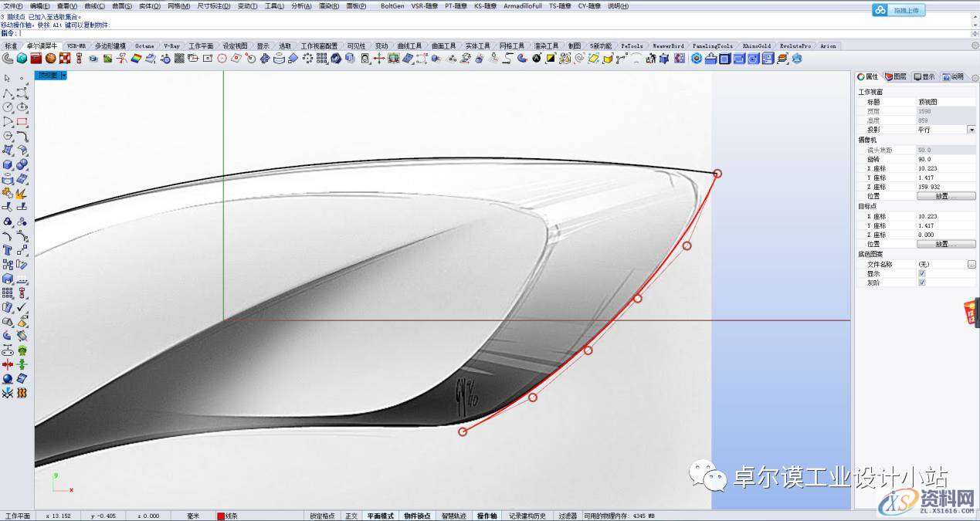Click the file browse button beside 文件名称
The image size is (980, 521).
pyautogui.click(x=971, y=264)
